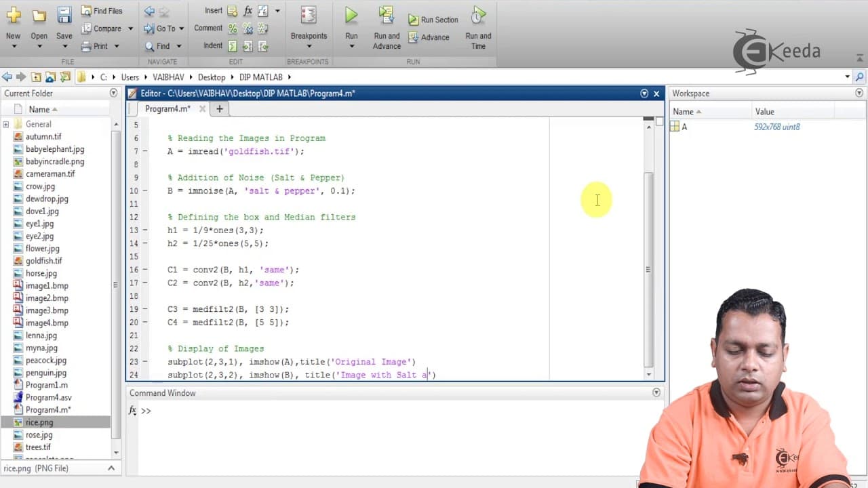
Task: Open the New dropdown arrow
Action: click(13, 46)
